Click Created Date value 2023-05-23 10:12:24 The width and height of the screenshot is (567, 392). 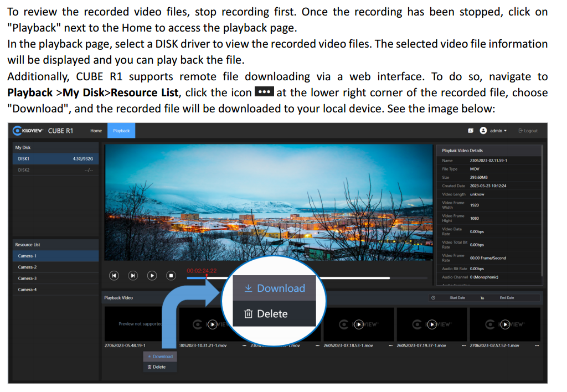click(x=488, y=186)
